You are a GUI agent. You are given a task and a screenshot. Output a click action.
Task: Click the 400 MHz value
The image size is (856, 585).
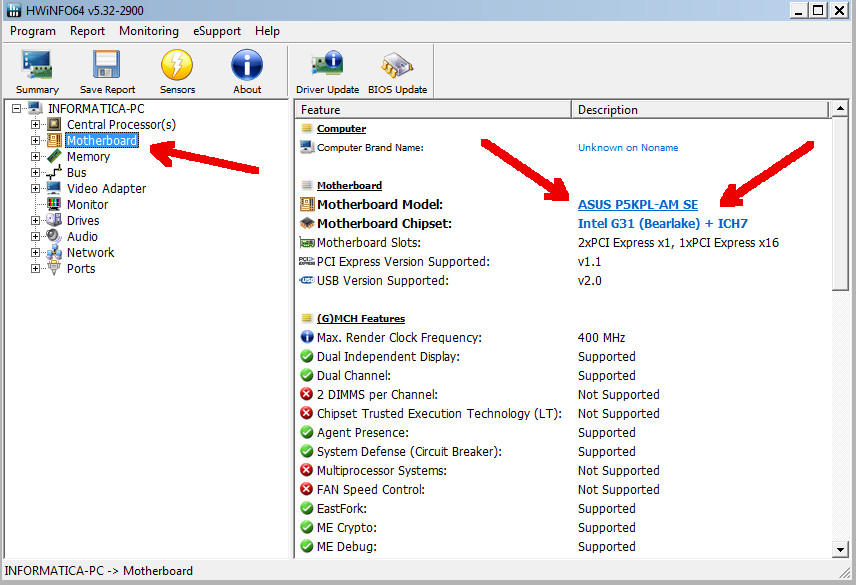tap(601, 338)
